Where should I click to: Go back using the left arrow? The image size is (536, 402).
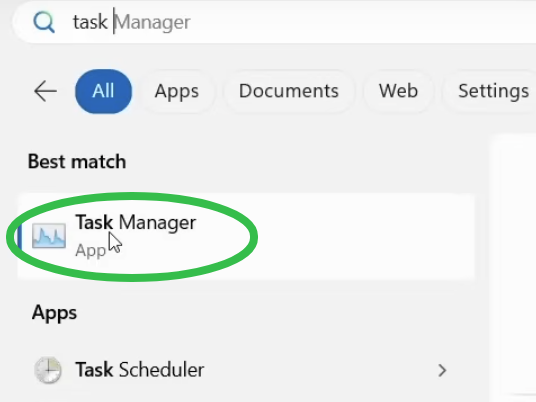click(x=45, y=91)
